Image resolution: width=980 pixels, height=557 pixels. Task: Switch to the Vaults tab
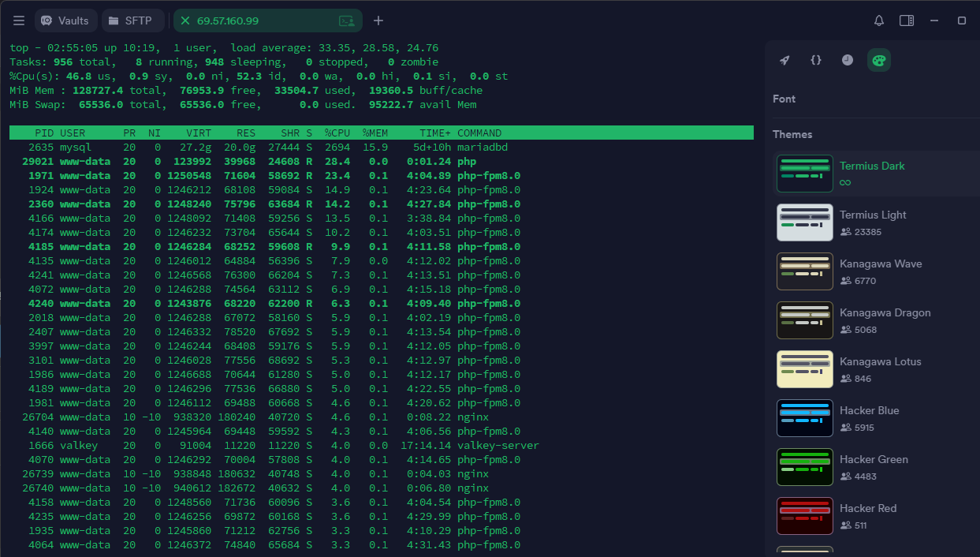pos(66,21)
